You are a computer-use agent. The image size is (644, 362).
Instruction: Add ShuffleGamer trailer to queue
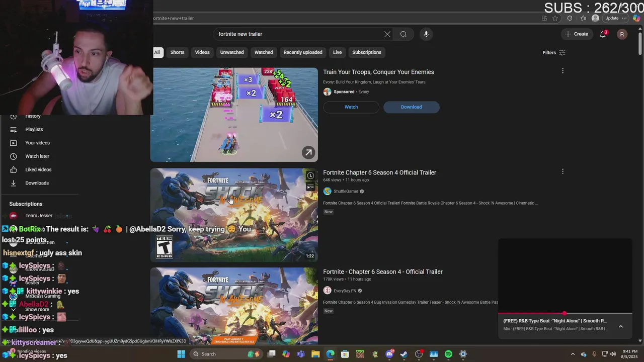pyautogui.click(x=310, y=187)
